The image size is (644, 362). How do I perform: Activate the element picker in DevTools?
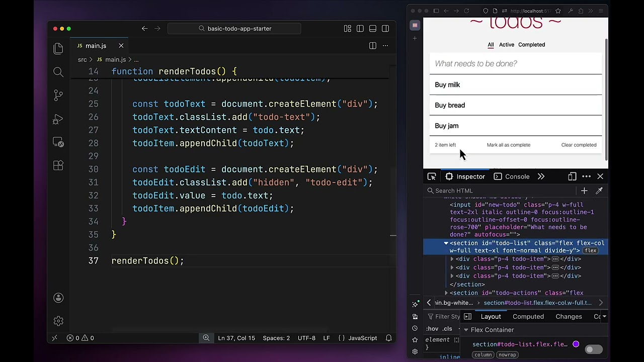[432, 176]
